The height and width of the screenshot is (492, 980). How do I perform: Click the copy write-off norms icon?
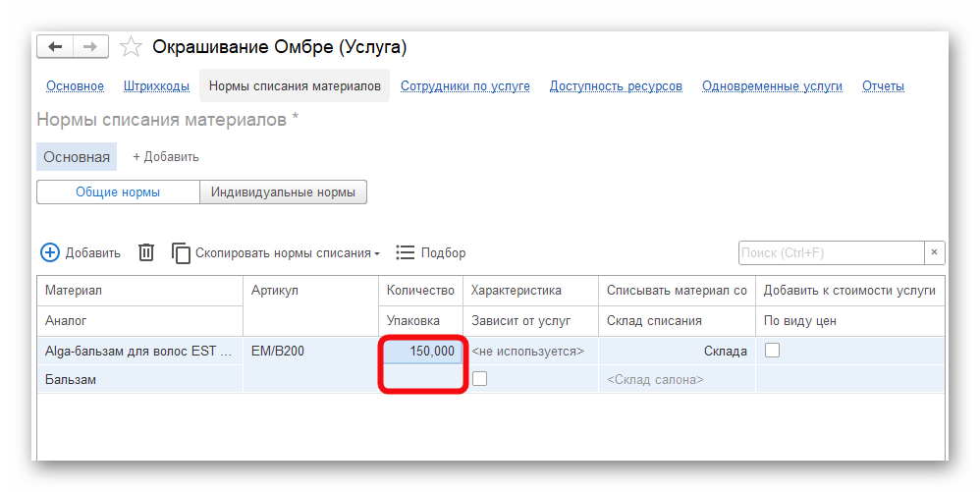(181, 253)
